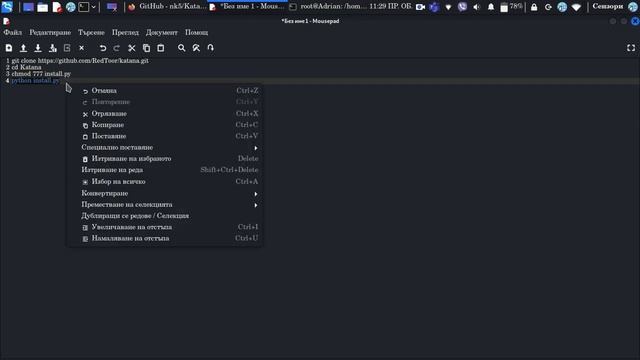Click the volume speaker tray icon
The image size is (640, 360).
[x=476, y=7]
